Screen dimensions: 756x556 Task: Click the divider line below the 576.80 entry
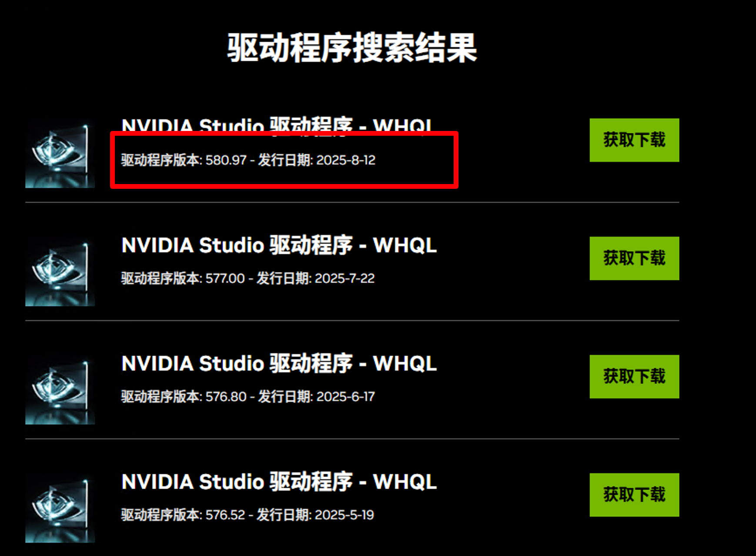352,439
